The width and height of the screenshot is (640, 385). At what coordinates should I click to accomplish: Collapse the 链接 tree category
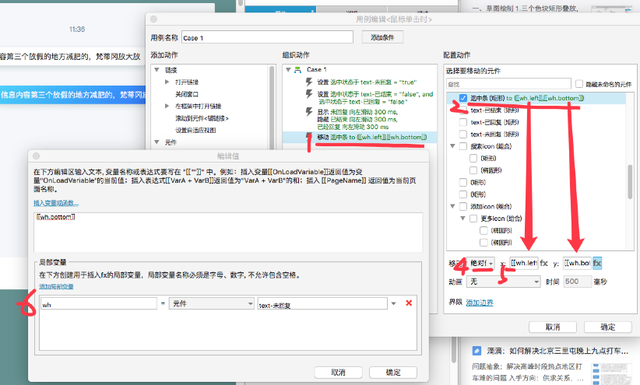(x=157, y=70)
